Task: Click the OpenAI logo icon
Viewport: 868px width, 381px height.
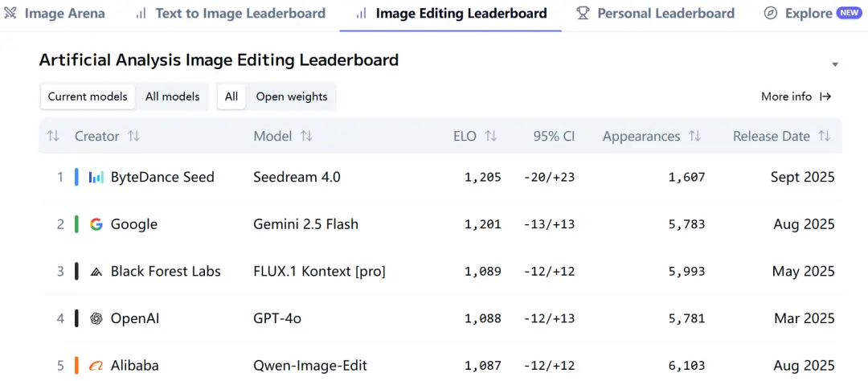Action: tap(96, 319)
